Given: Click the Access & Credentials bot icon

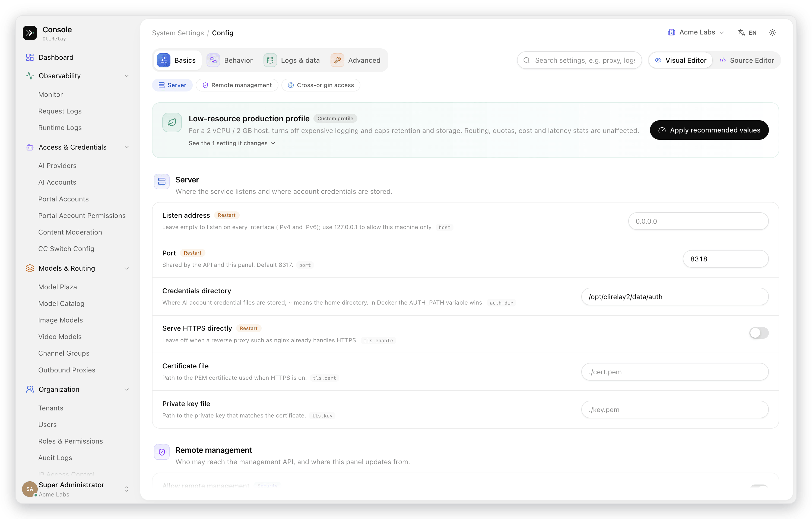Looking at the screenshot, I should click(30, 147).
